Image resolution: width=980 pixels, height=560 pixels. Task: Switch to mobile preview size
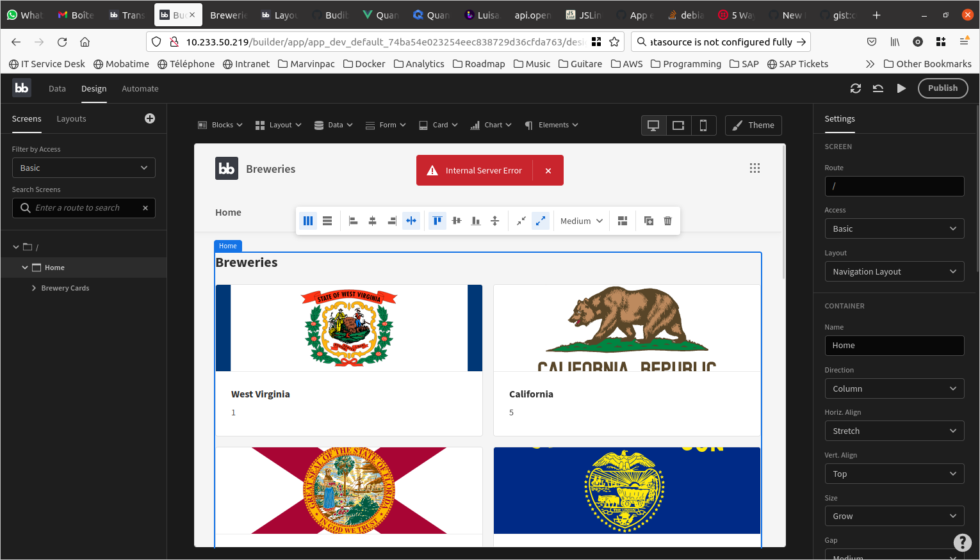703,125
